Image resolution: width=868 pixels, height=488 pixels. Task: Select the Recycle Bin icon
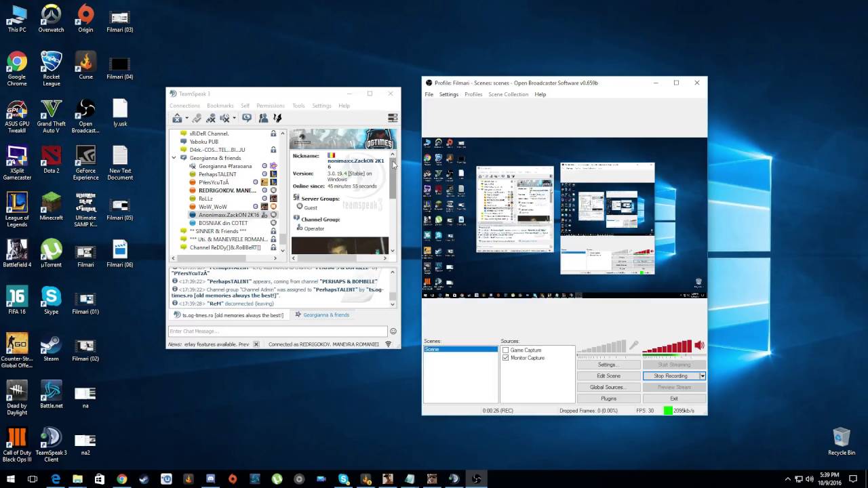pos(842,441)
